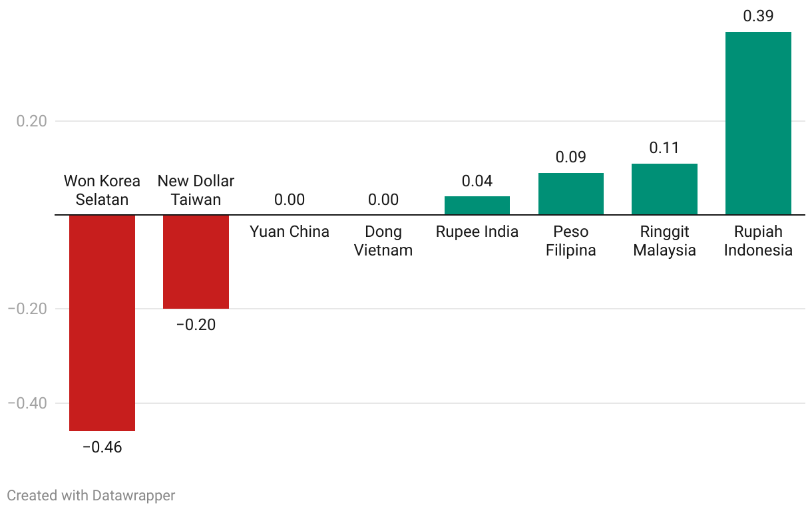The image size is (812, 511).
Task: Click the −0.40 y-axis tick label
Action: click(x=27, y=403)
